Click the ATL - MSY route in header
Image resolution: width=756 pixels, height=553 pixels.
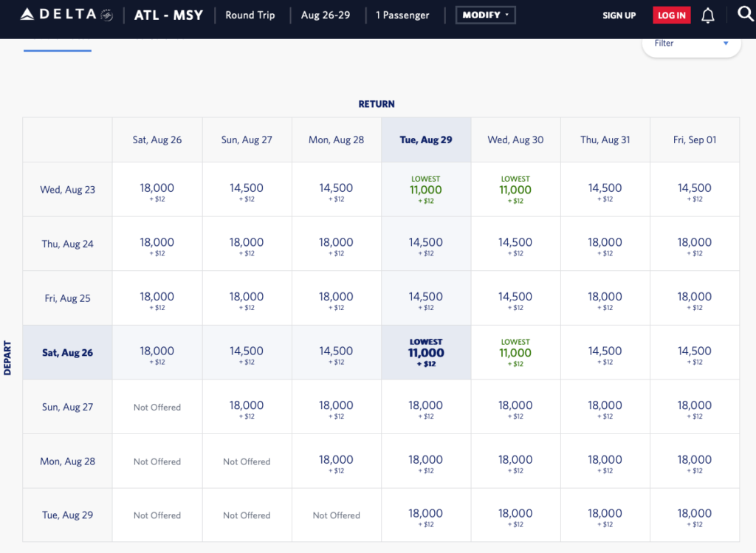tap(168, 15)
